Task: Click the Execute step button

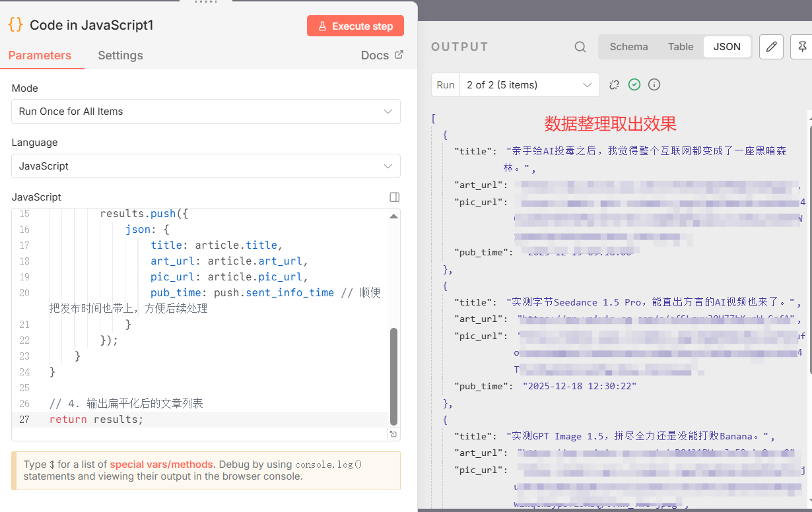Action: 355,26
